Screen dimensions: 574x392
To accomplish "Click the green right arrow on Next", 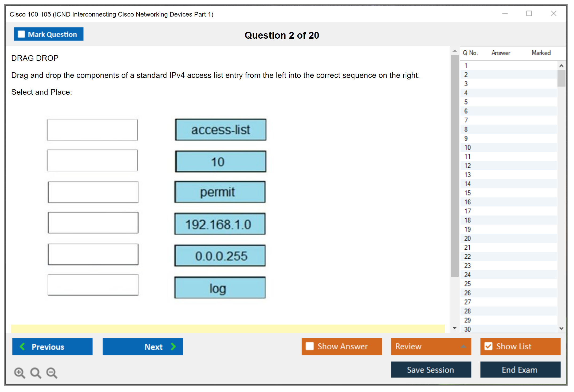I will (173, 346).
